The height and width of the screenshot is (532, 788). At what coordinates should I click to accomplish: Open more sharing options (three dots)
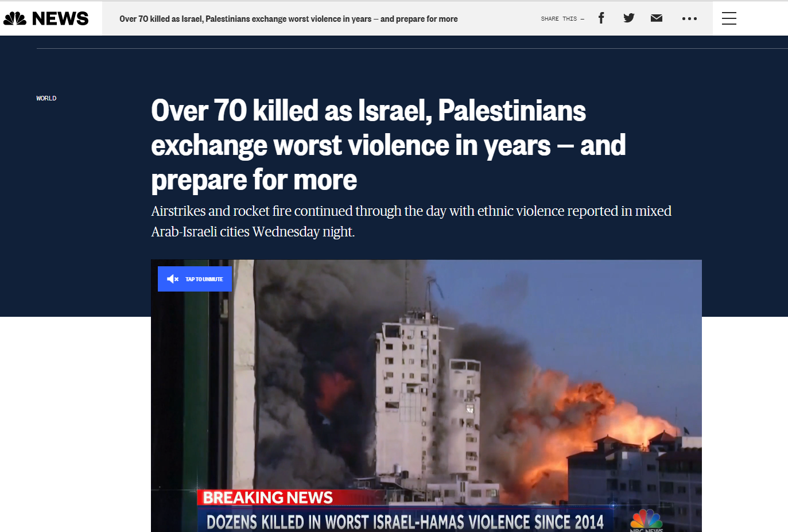(689, 18)
